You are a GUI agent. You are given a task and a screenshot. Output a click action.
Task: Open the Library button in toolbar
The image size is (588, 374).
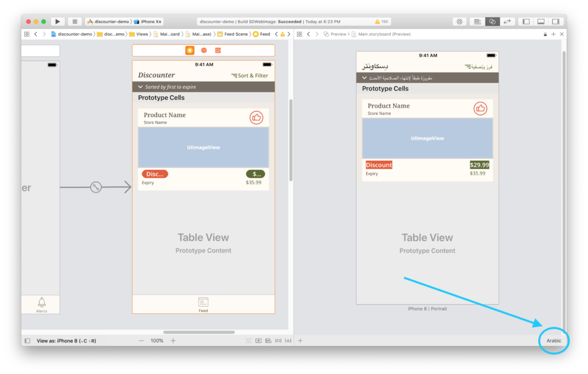click(459, 21)
